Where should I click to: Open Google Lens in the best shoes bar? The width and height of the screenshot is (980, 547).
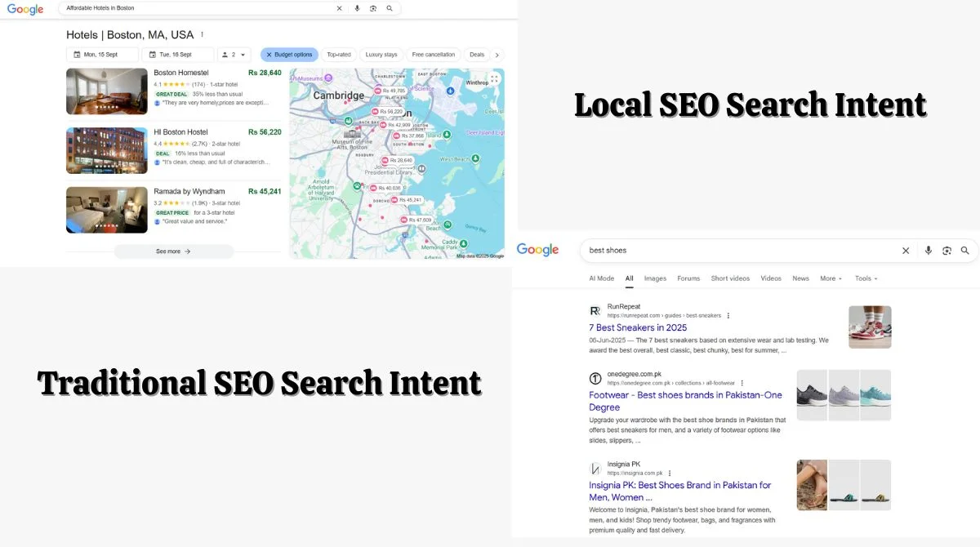(x=947, y=251)
